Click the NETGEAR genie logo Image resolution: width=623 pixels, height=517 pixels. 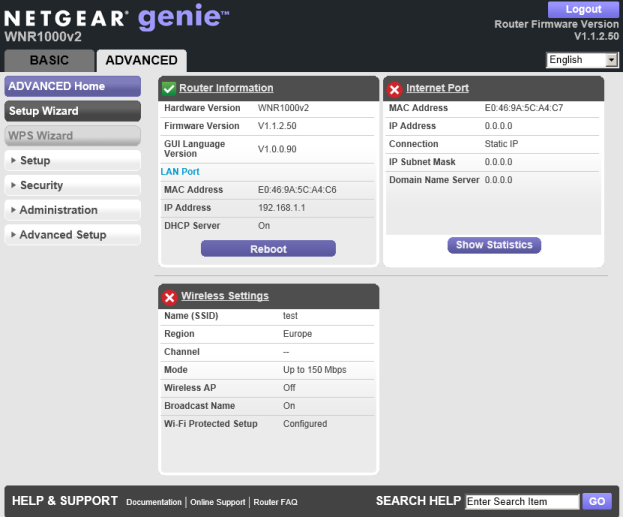pyautogui.click(x=116, y=17)
